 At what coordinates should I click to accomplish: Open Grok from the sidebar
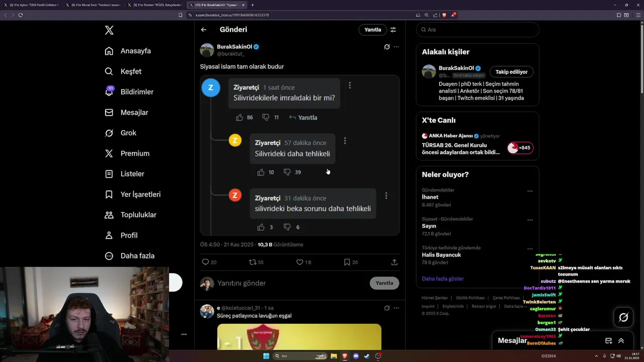click(x=120, y=133)
